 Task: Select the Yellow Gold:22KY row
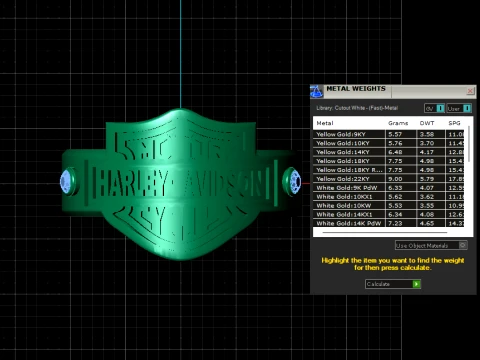[388, 179]
